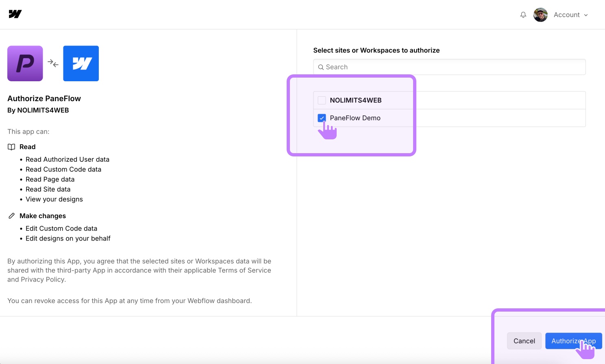Click Read Site data item
Screen dimensions: 605x364
(48, 189)
